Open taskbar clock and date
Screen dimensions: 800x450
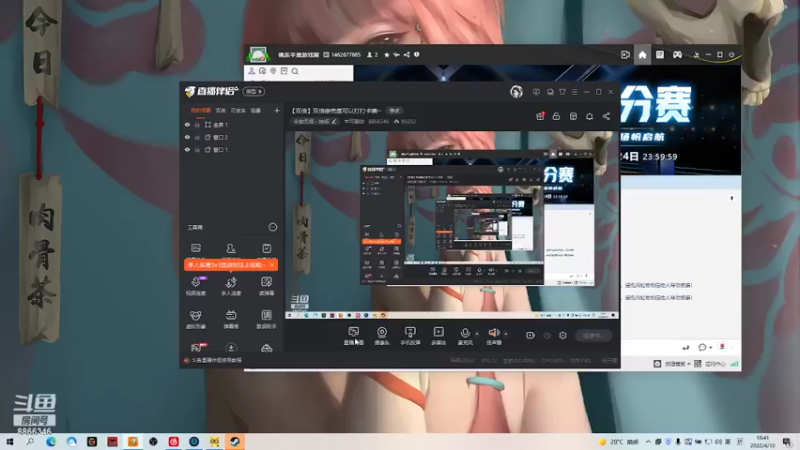coord(763,442)
